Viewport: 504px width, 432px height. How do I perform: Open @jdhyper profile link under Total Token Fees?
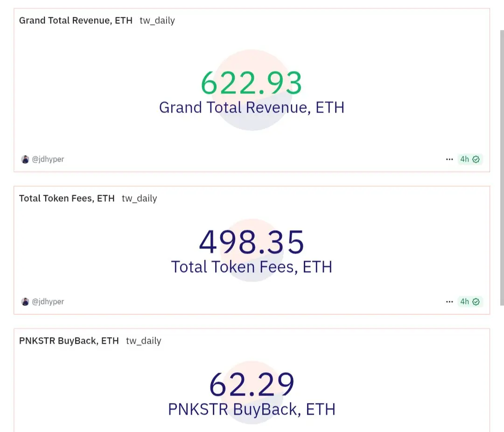coord(48,302)
